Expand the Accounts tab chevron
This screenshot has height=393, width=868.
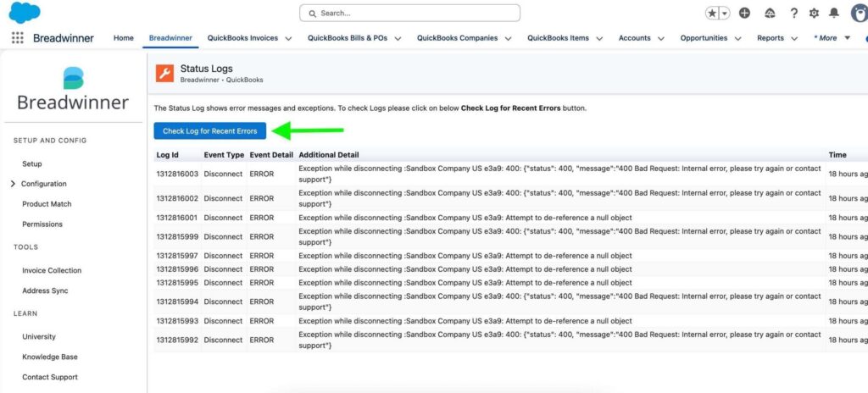coord(661,39)
